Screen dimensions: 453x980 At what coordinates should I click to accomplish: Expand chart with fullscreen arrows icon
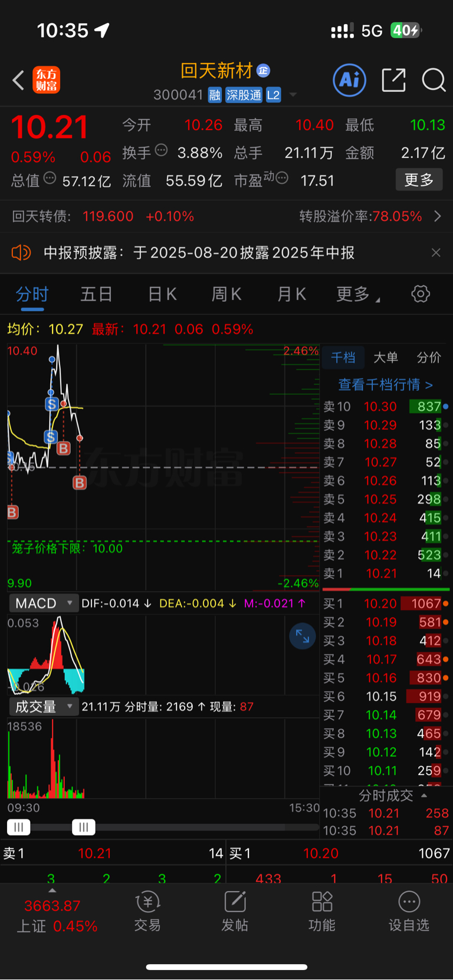pyautogui.click(x=303, y=636)
